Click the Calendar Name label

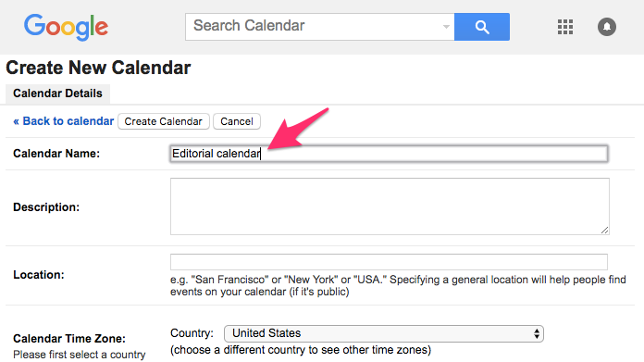click(56, 154)
